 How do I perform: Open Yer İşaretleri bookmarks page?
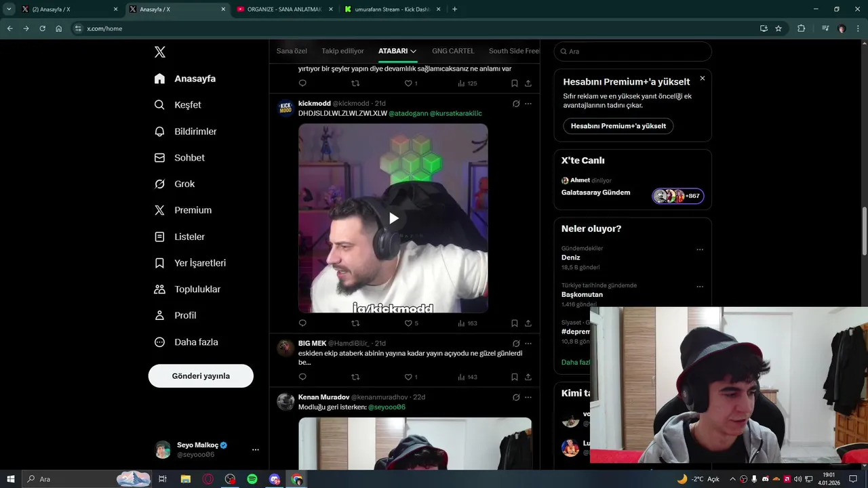(190, 263)
